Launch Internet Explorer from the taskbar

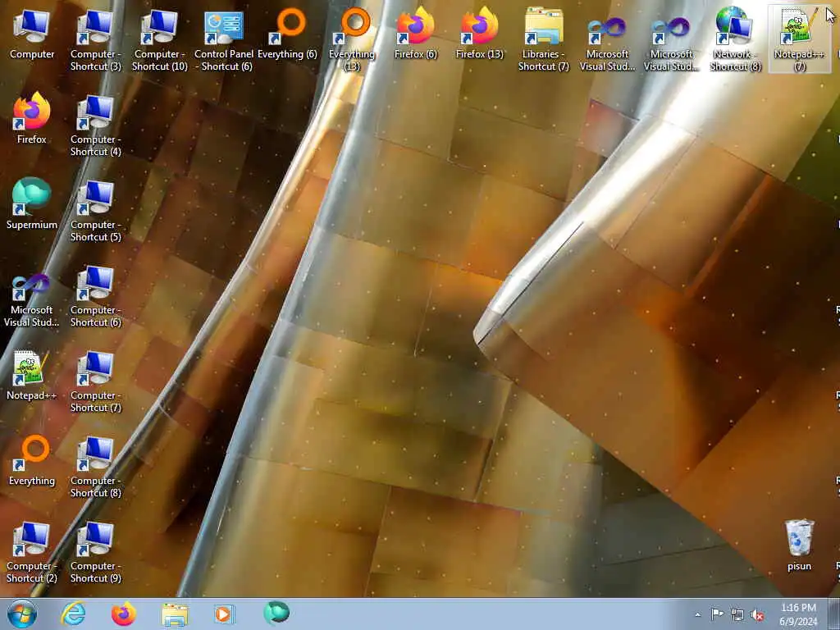[x=73, y=614]
